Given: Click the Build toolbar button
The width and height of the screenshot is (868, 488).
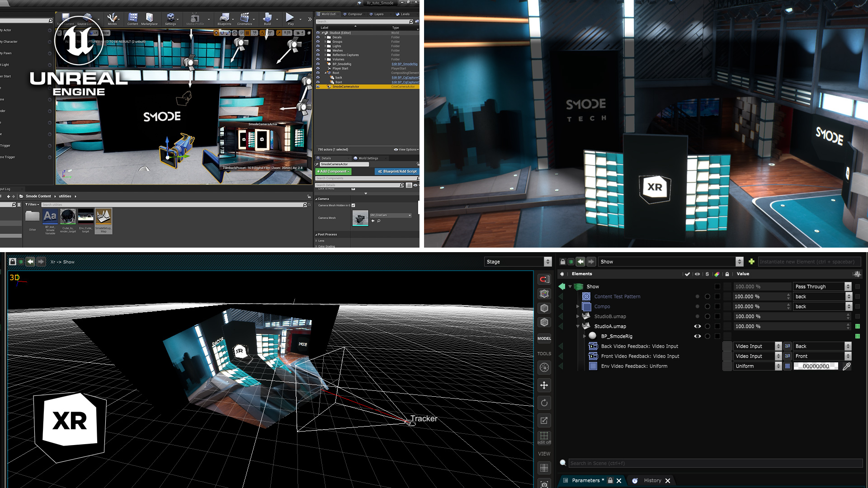Looking at the screenshot, I should click(x=268, y=19).
